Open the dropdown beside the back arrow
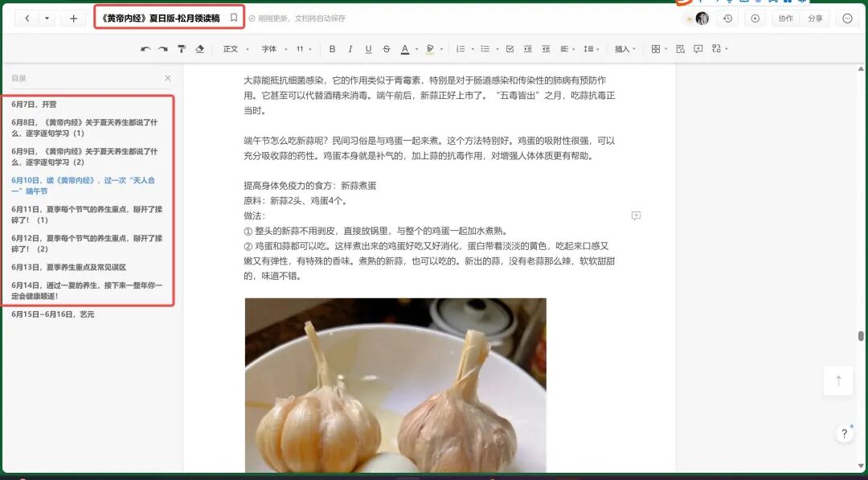868x480 pixels. [47, 18]
